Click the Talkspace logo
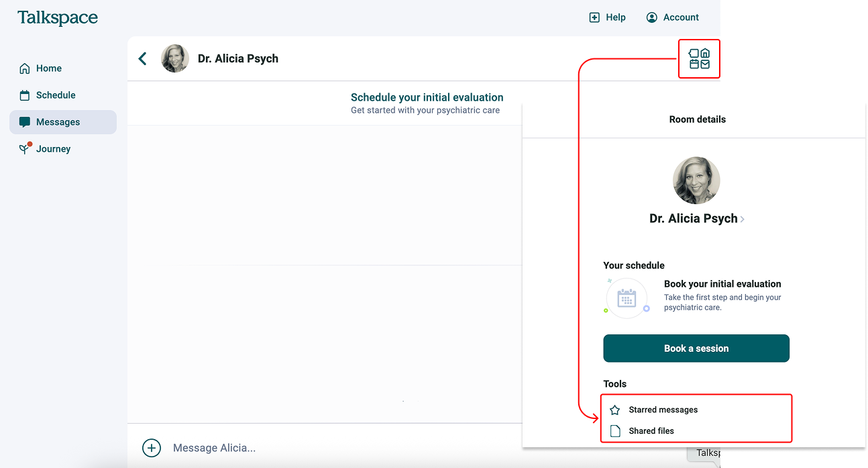The height and width of the screenshot is (468, 868). [x=58, y=17]
